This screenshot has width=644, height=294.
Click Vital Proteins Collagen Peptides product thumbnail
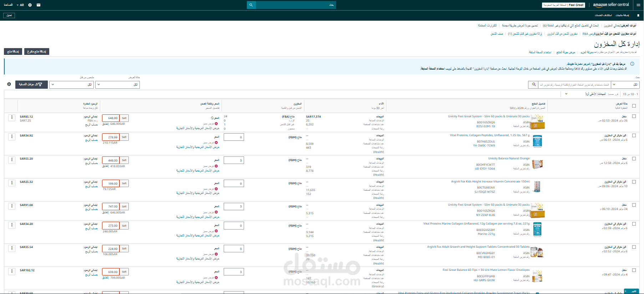coord(537,141)
